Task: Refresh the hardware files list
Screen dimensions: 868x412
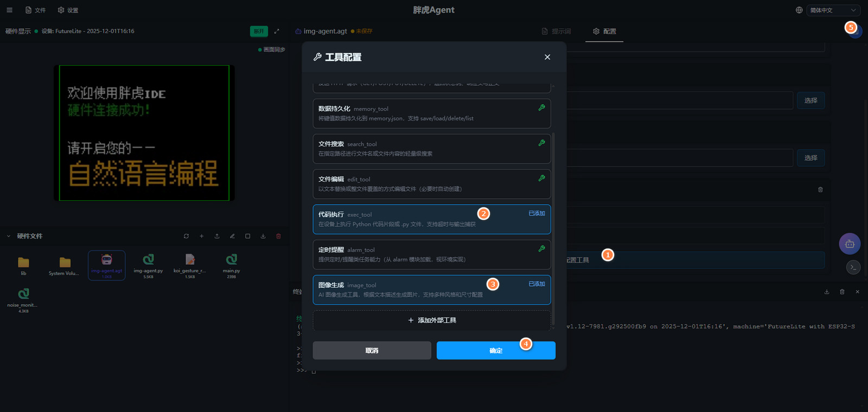Action: [x=186, y=236]
